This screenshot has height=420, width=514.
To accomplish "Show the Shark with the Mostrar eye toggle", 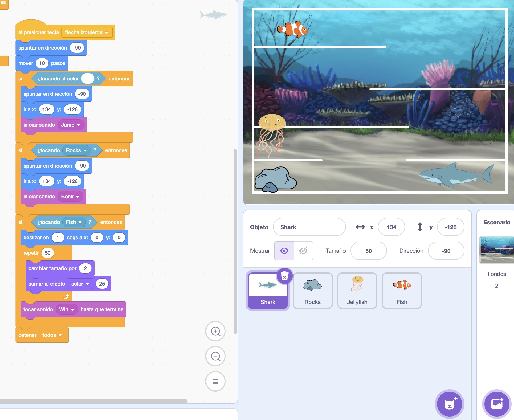I will pos(284,251).
